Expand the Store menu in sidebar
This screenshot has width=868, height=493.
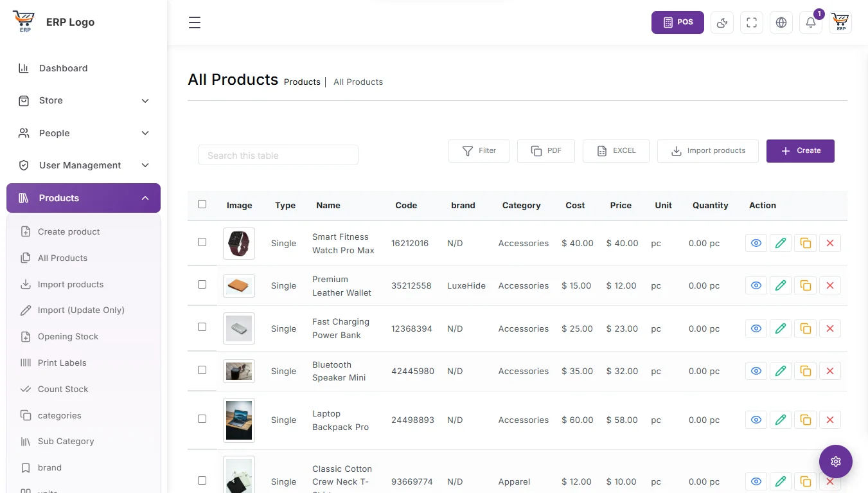click(x=84, y=101)
